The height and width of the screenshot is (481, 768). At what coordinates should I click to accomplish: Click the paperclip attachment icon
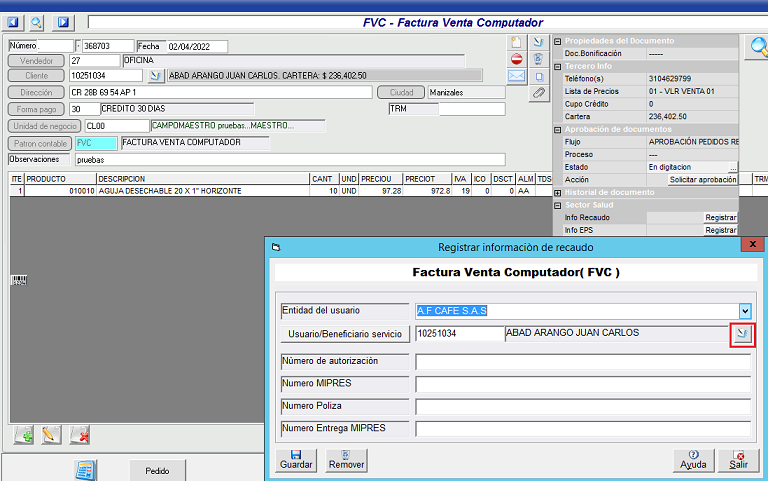(538, 93)
